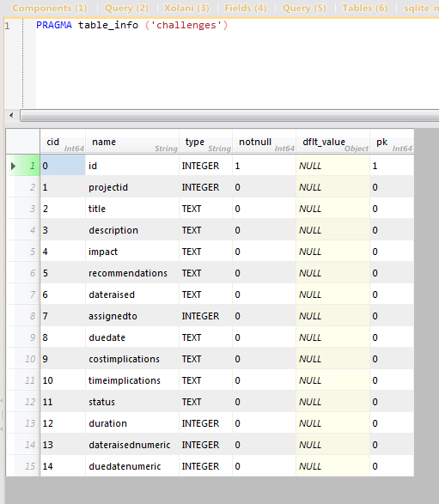Viewport: 439px width, 504px height.
Task: Select the 'dateraisednumeric' name cell
Action: point(132,445)
